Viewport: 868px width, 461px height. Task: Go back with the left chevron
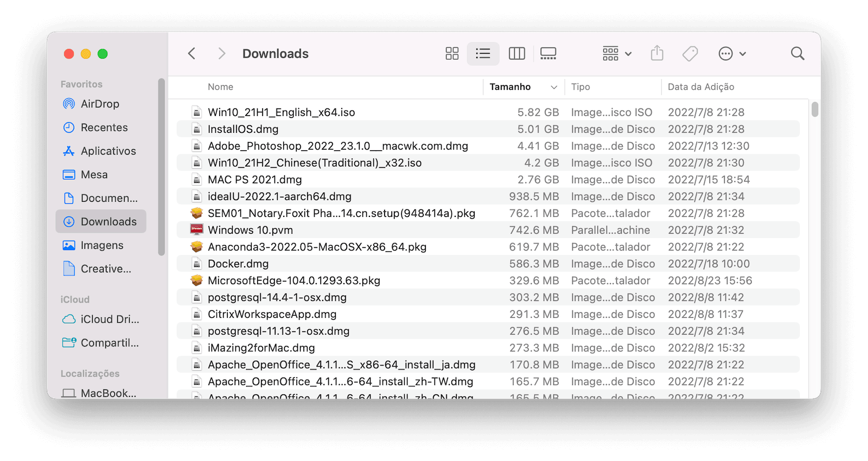192,53
